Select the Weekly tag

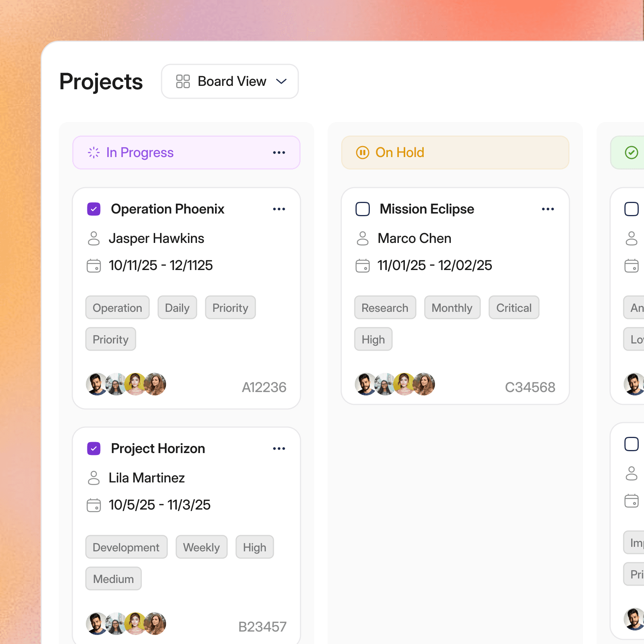(201, 547)
